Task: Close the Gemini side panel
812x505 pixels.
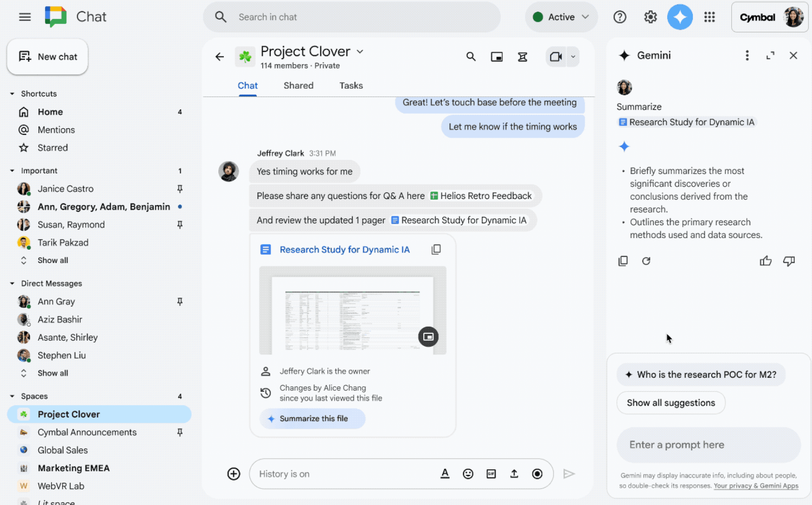Action: pyautogui.click(x=794, y=55)
